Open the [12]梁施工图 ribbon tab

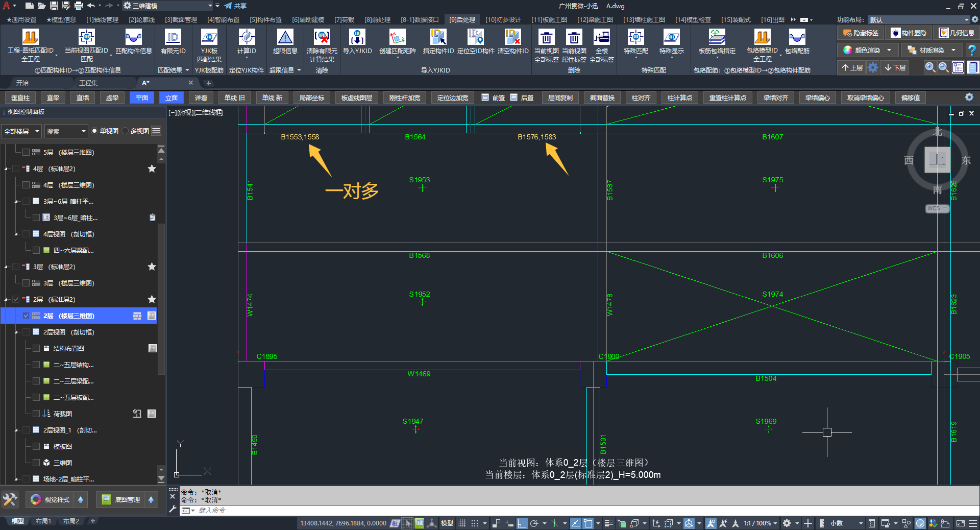(x=595, y=19)
